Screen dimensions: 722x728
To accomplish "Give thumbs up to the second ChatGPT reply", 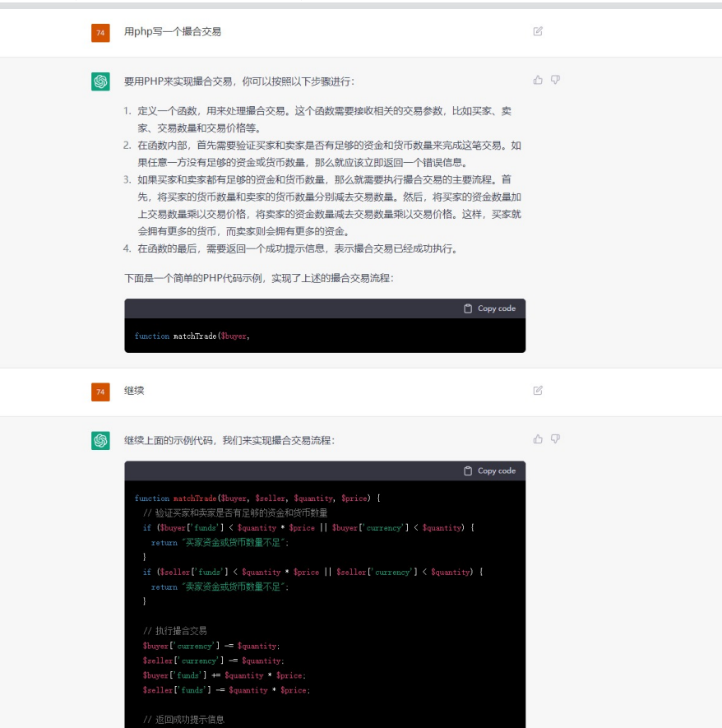I will tap(537, 438).
